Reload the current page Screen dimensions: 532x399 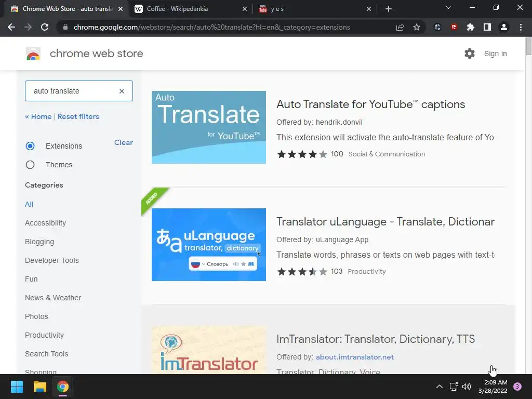[x=45, y=27]
